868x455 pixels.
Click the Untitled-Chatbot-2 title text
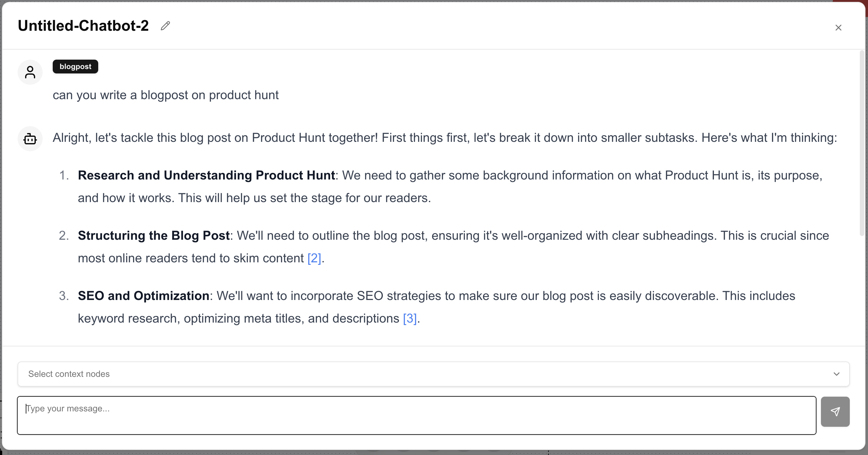pyautogui.click(x=83, y=26)
